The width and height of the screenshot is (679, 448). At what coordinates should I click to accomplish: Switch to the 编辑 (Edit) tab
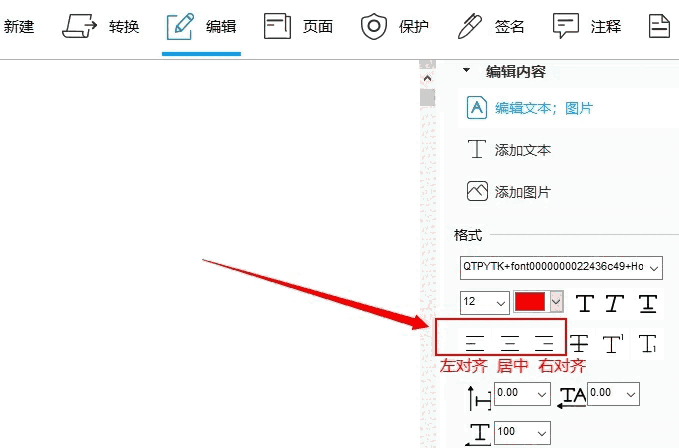(x=201, y=26)
